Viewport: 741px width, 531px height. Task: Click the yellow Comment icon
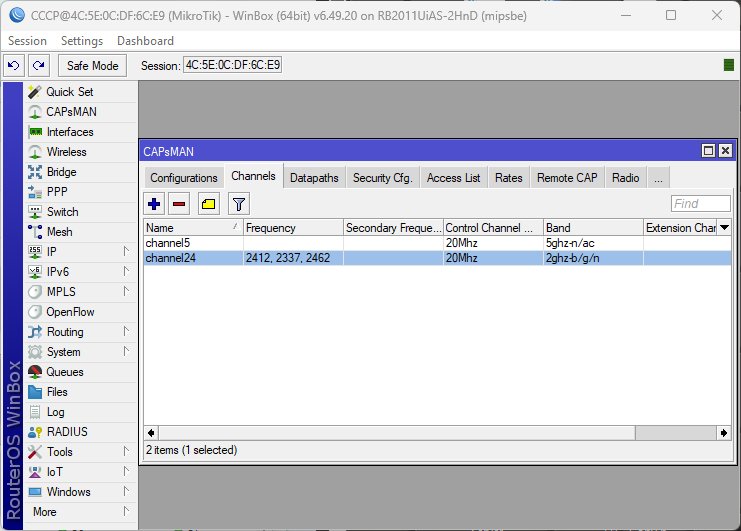coord(208,204)
